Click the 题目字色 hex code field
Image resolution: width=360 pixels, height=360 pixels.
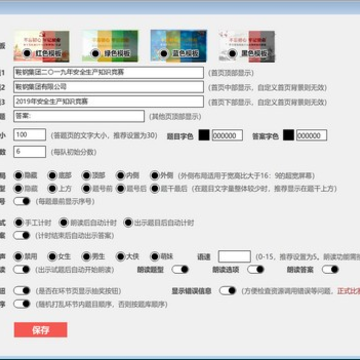coord(227,135)
